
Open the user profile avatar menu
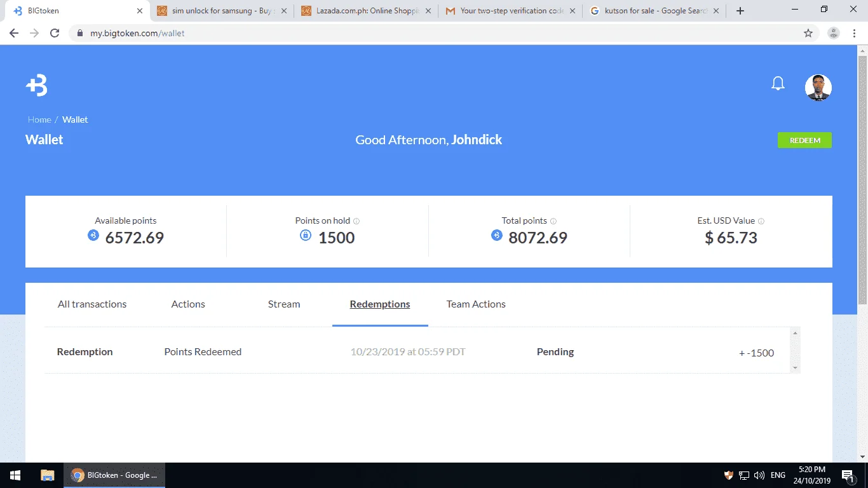[x=818, y=88]
